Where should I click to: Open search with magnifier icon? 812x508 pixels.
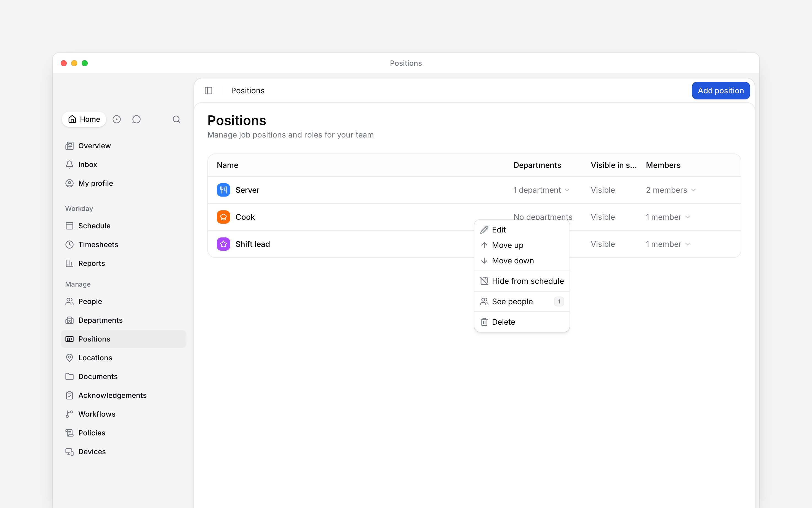point(177,119)
